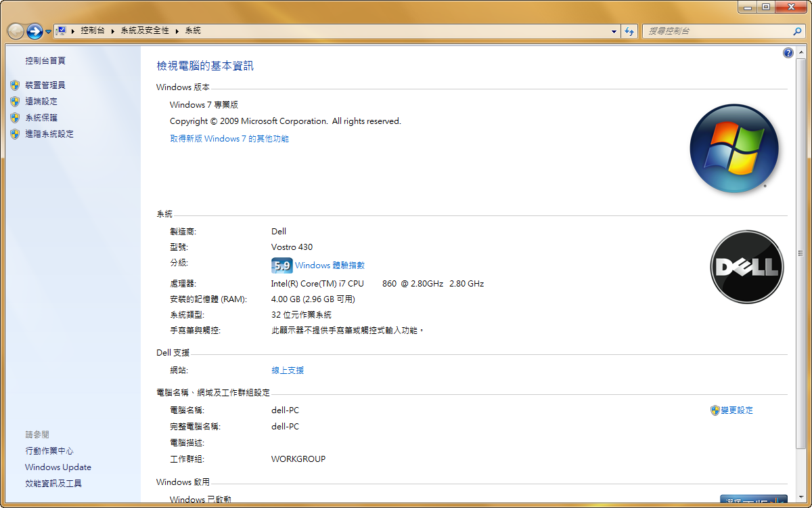Expand arrow after 控制台 breadcrumb
812x508 pixels.
pyautogui.click(x=112, y=31)
